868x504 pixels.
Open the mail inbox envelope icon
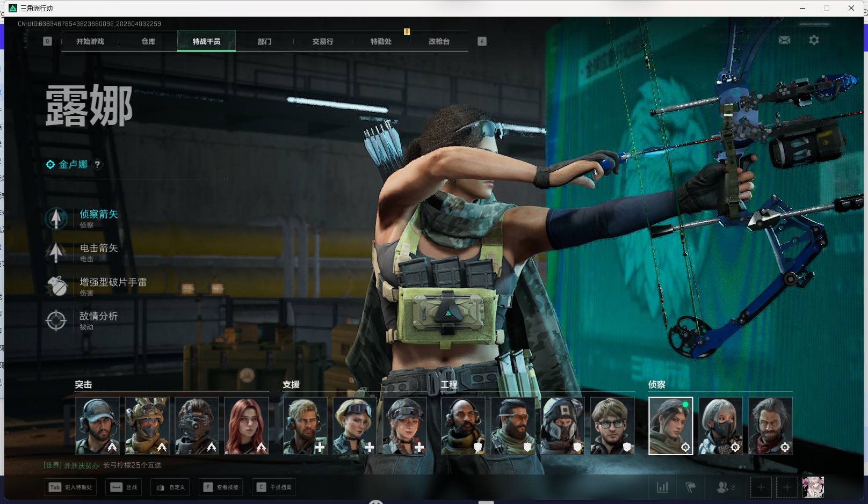point(784,40)
